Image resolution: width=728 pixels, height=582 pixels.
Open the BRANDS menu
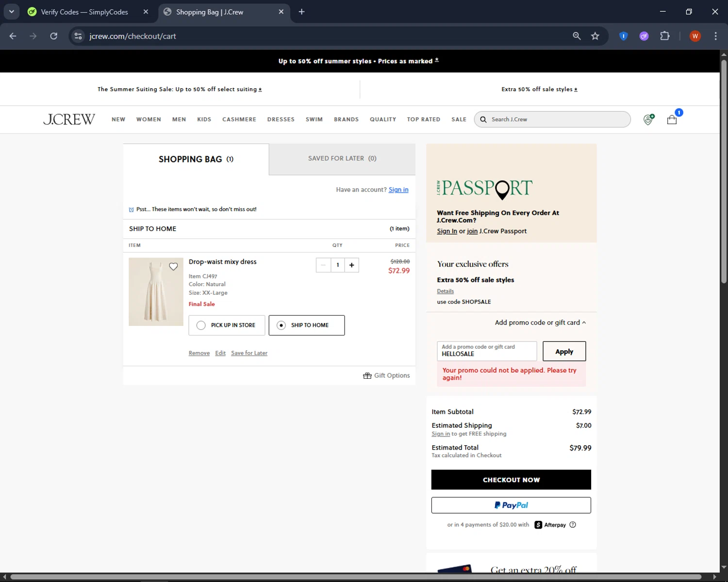pyautogui.click(x=347, y=119)
